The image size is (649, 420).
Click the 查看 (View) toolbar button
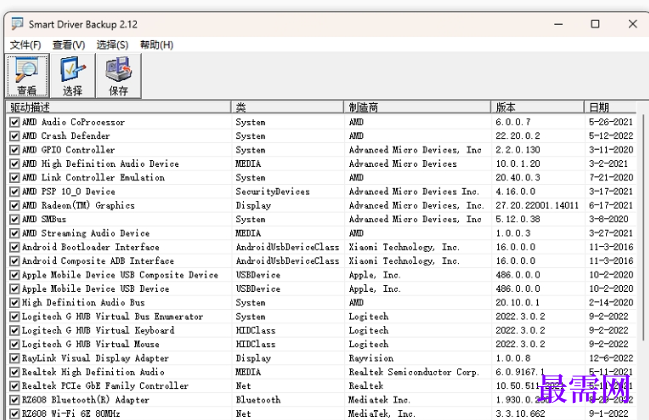tap(27, 76)
